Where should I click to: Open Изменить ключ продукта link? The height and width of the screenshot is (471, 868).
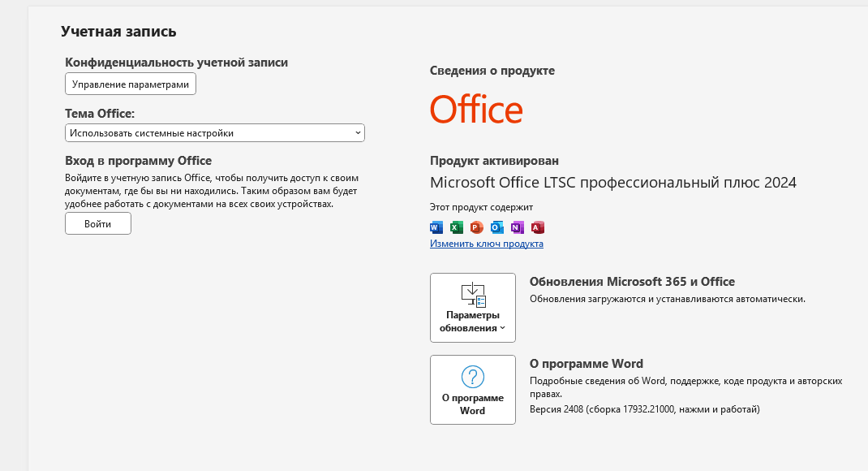pos(487,244)
